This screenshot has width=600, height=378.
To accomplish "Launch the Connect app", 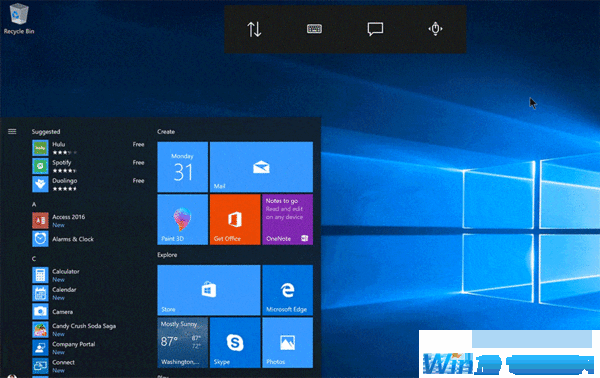I will click(x=88, y=366).
